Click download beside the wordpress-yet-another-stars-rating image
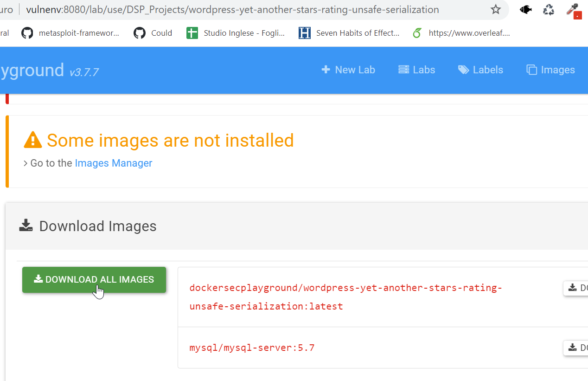Image resolution: width=588 pixels, height=381 pixels. 576,288
